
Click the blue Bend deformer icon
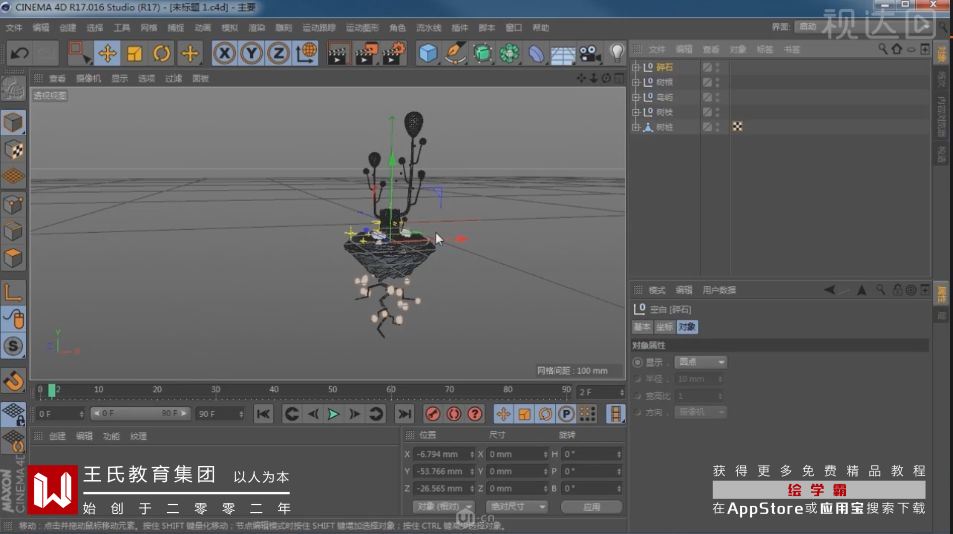[536, 53]
